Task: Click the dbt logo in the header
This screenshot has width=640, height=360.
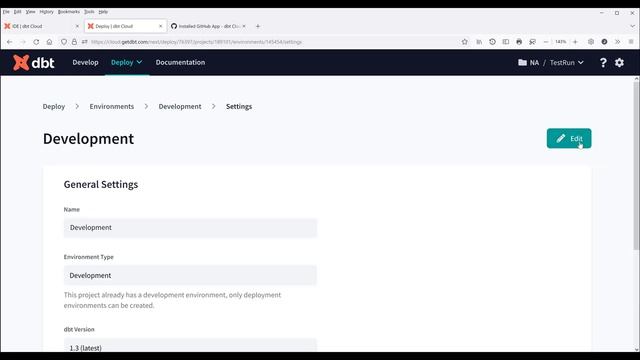Action: click(x=33, y=62)
